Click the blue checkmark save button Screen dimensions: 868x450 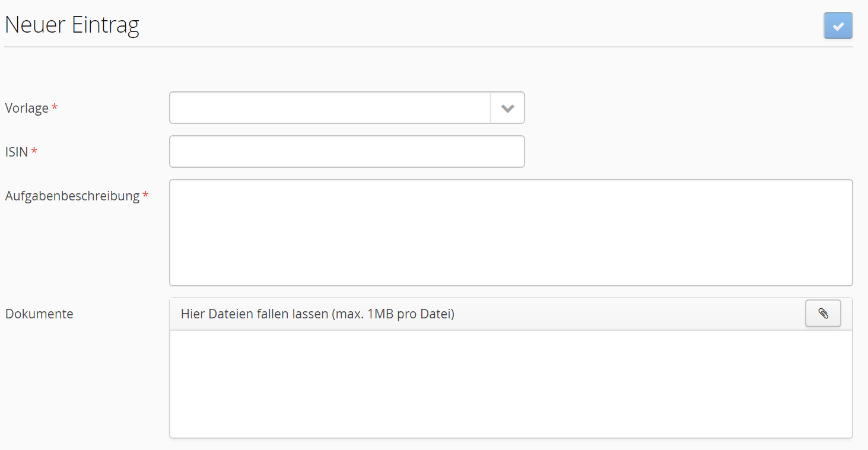click(x=838, y=26)
